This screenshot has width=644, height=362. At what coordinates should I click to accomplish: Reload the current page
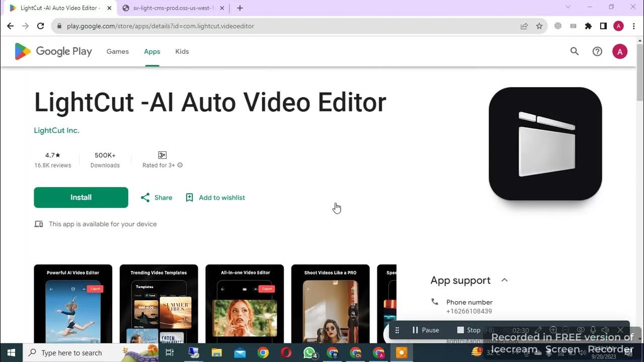click(41, 26)
